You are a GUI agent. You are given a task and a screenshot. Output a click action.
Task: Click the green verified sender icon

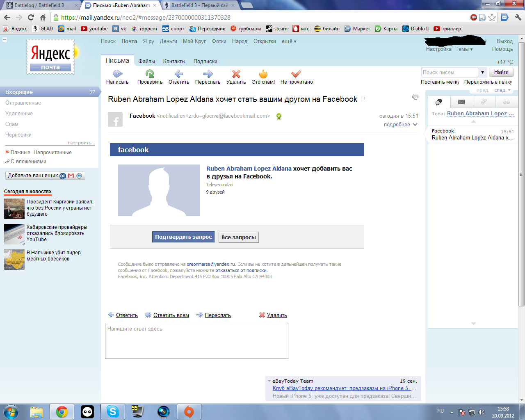coord(279,116)
